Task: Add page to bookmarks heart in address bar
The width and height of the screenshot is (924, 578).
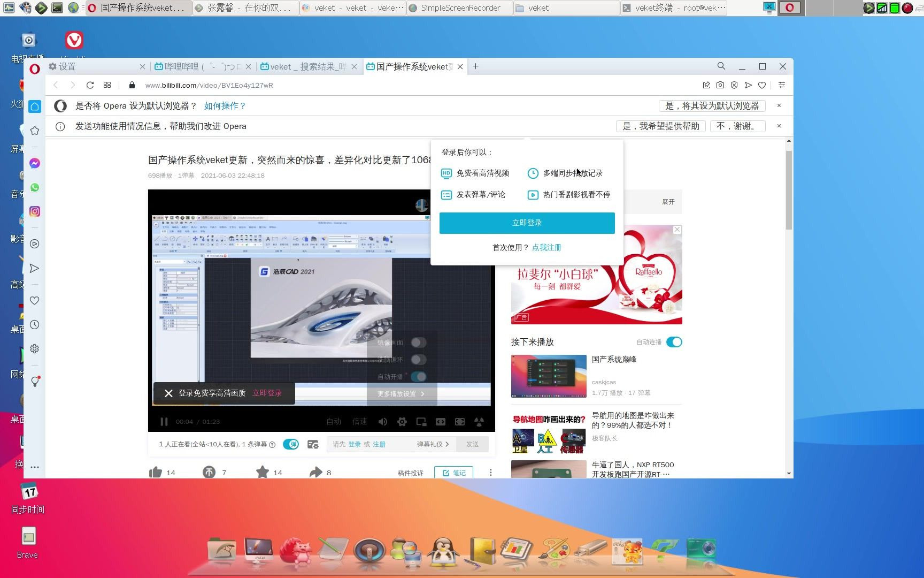Action: click(762, 85)
